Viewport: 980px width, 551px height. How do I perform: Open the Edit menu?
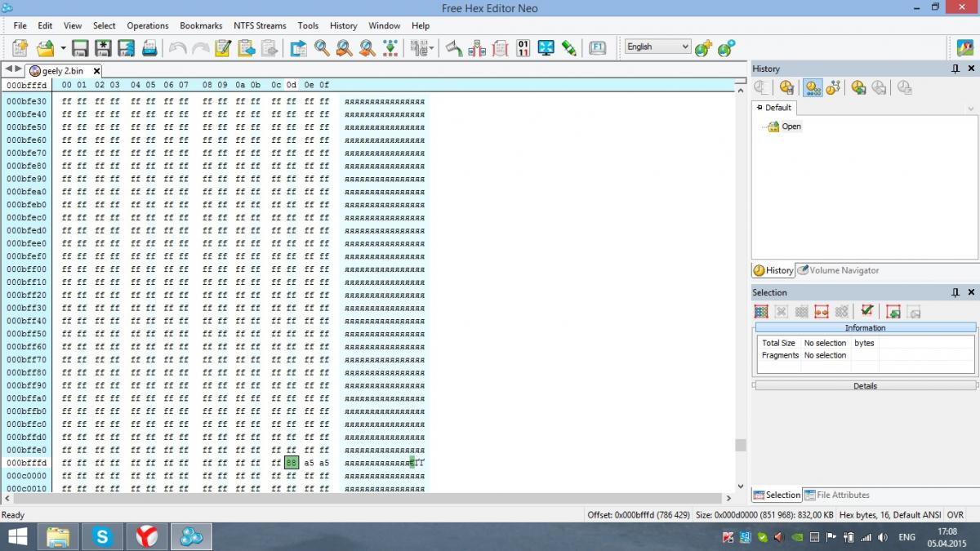point(45,25)
